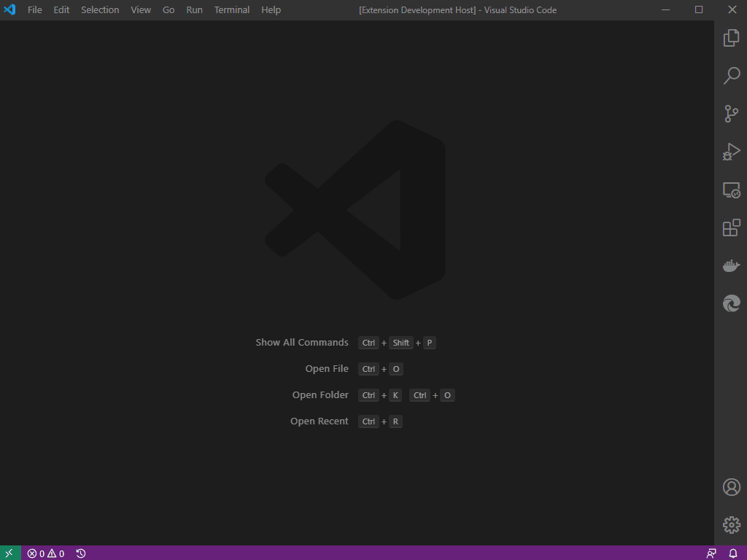Click the 'Show All Commands' label

[302, 343]
